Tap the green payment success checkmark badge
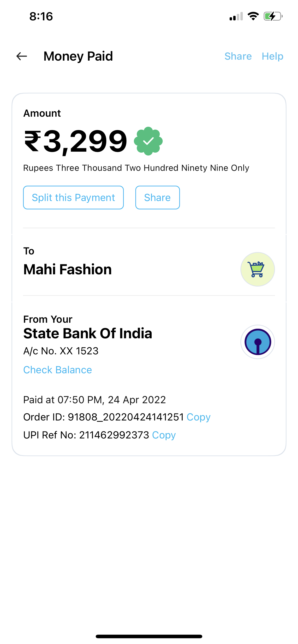 148,141
